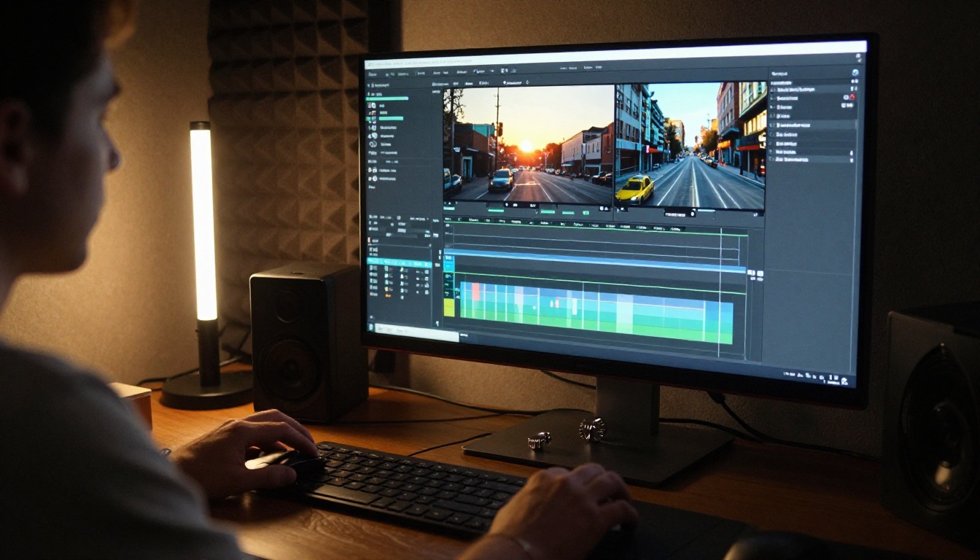Viewport: 980px width, 560px height.
Task: Click the red circular icon in the right panel
Action: pos(852,97)
